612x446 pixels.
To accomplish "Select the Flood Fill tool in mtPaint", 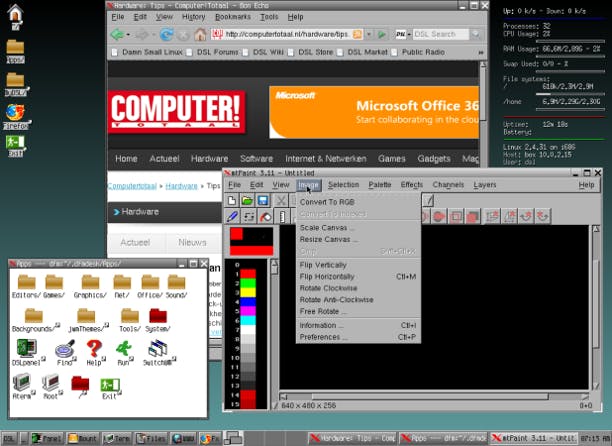I will tap(265, 216).
